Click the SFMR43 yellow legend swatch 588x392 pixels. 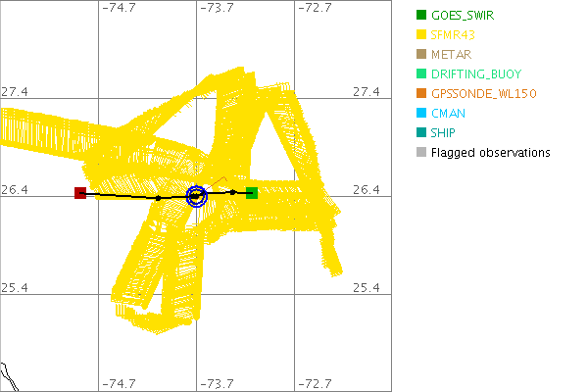click(421, 34)
